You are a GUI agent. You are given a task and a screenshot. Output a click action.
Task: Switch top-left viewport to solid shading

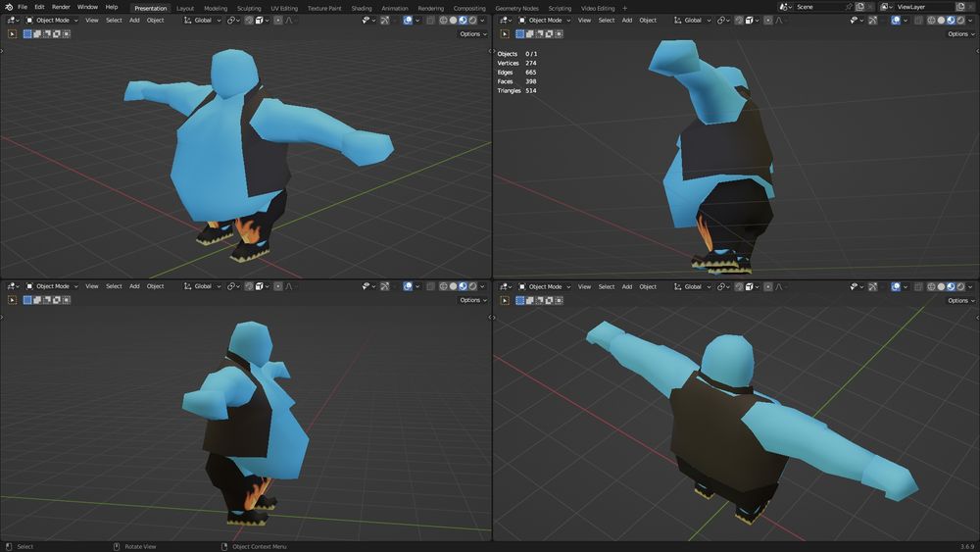[x=453, y=21]
